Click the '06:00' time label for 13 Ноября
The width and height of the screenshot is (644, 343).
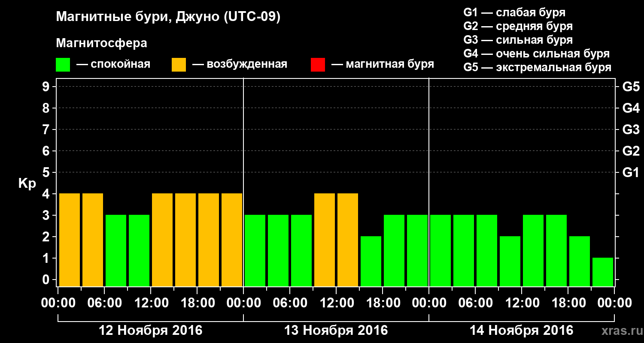[x=290, y=303]
